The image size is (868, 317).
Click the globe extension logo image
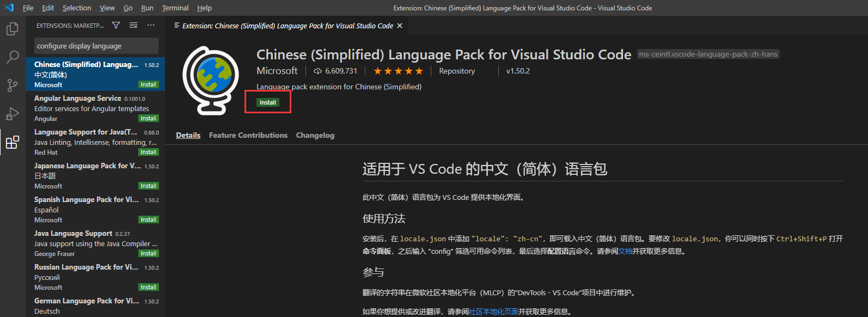click(211, 80)
